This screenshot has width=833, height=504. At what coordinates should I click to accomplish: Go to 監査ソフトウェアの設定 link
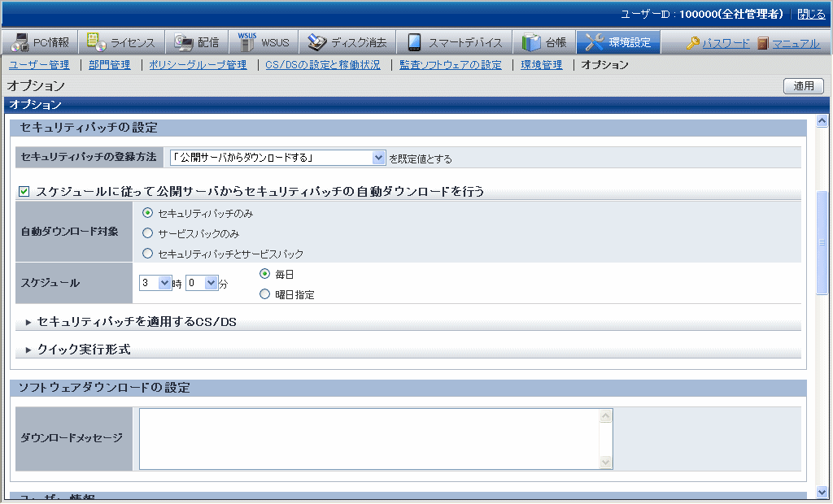(x=451, y=65)
